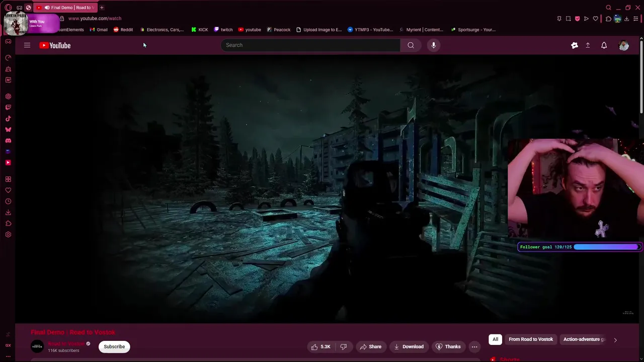The width and height of the screenshot is (644, 362).
Task: Open Opera tab search magnifier
Action: click(x=608, y=8)
